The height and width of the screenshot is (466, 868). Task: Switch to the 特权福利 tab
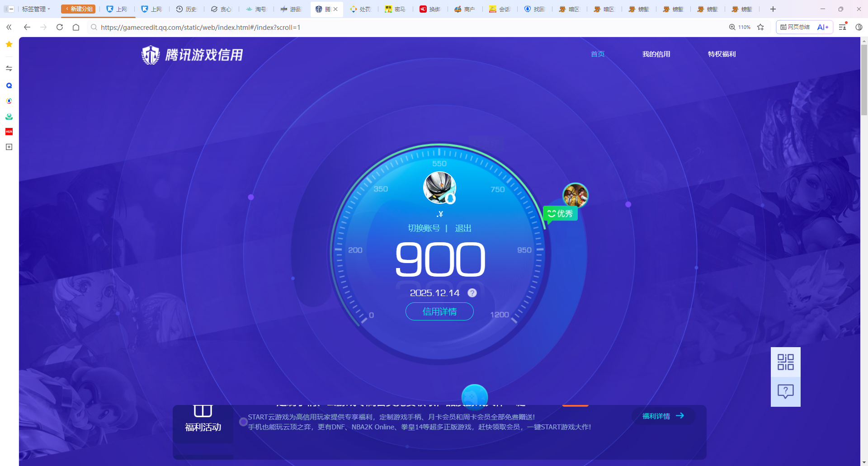click(722, 54)
